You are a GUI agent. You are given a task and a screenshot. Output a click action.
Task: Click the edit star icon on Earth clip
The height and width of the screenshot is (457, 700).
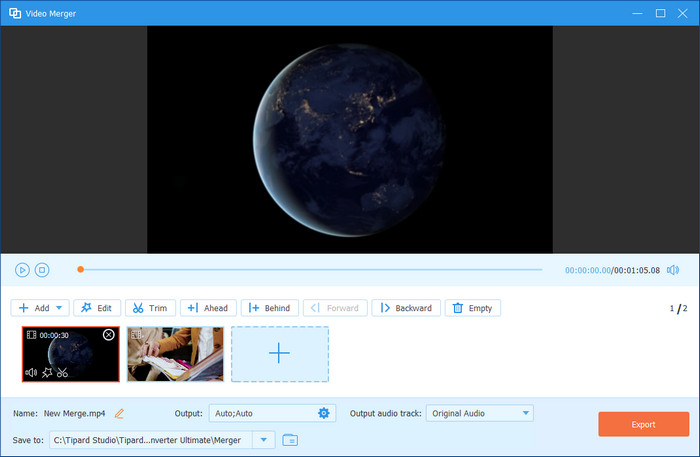pyautogui.click(x=47, y=372)
